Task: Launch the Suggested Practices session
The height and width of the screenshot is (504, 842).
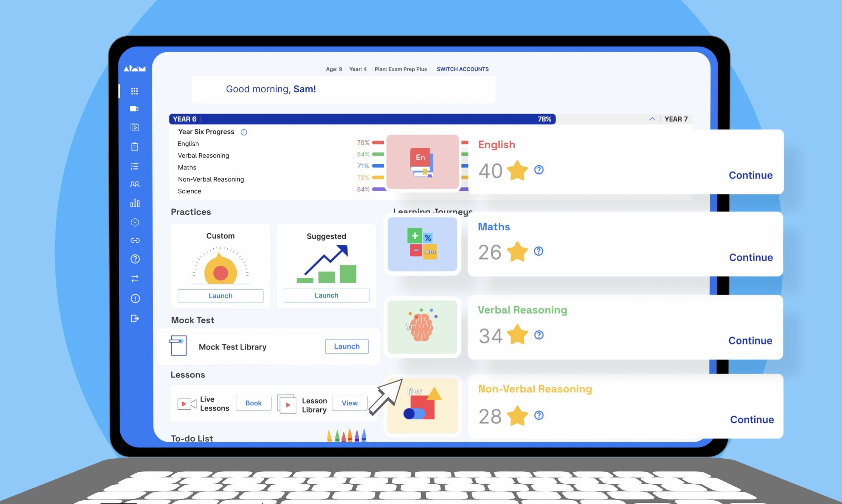Action: coord(326,295)
